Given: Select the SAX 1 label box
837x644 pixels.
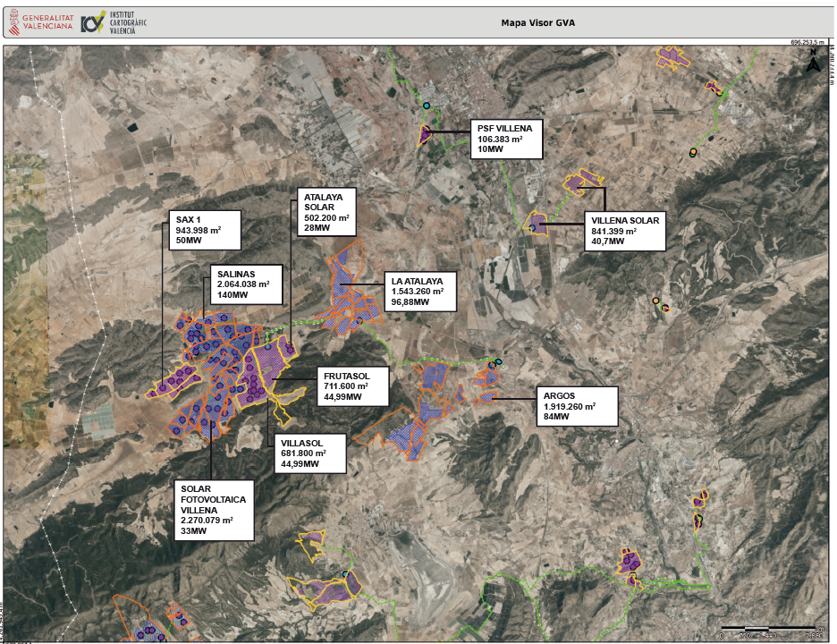Looking at the screenshot, I should (x=205, y=229).
